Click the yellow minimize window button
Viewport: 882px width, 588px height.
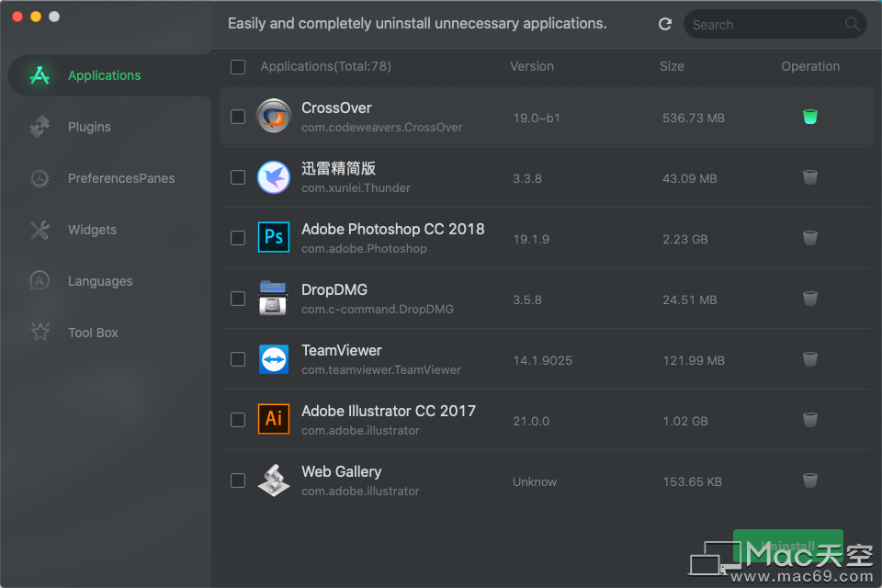click(x=36, y=17)
